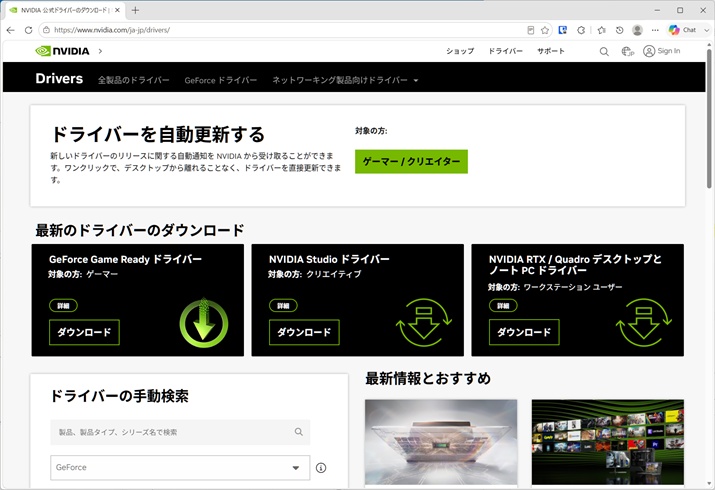The width and height of the screenshot is (715, 490).
Task: Open the ショップ menu item
Action: [x=460, y=51]
